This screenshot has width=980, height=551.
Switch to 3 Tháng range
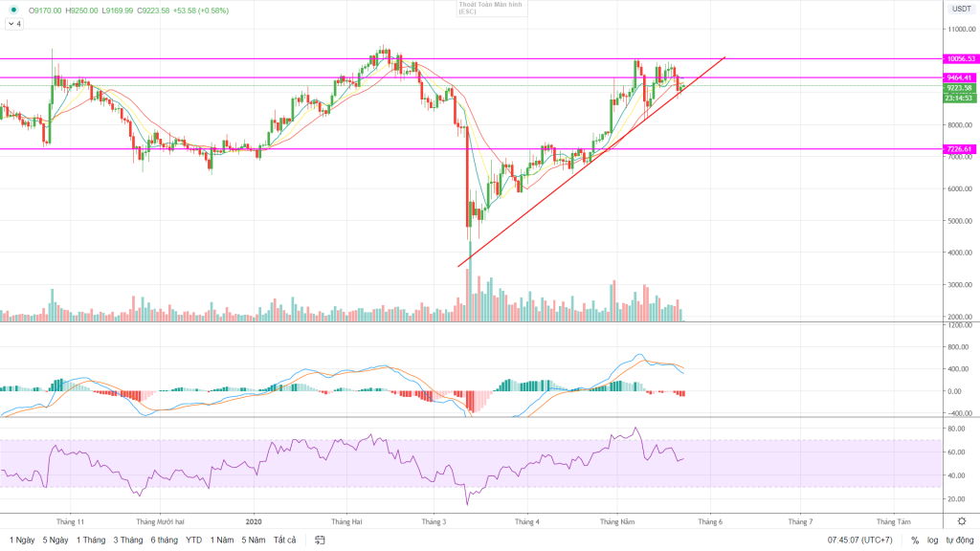click(x=128, y=540)
